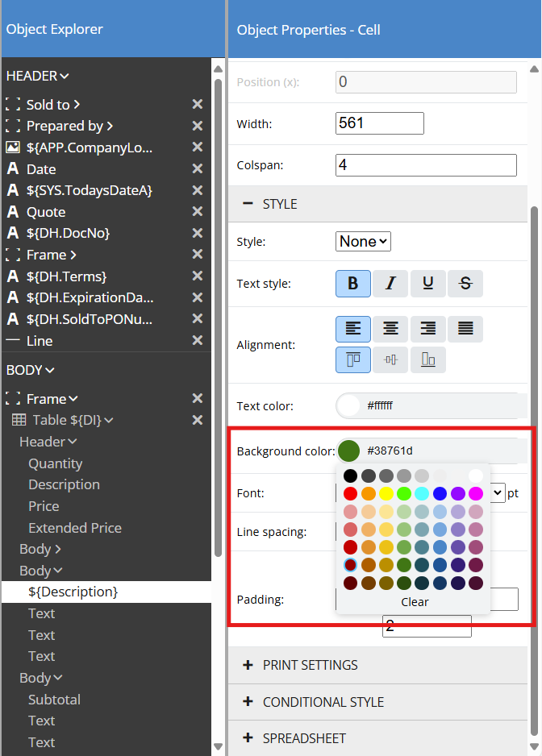This screenshot has height=756, width=542.
Task: Align text to center
Action: (390, 329)
